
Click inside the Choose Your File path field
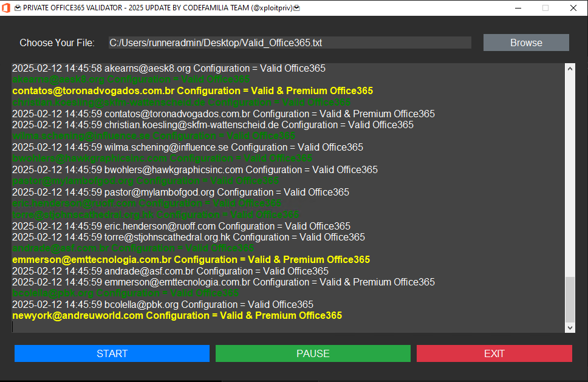pos(290,43)
